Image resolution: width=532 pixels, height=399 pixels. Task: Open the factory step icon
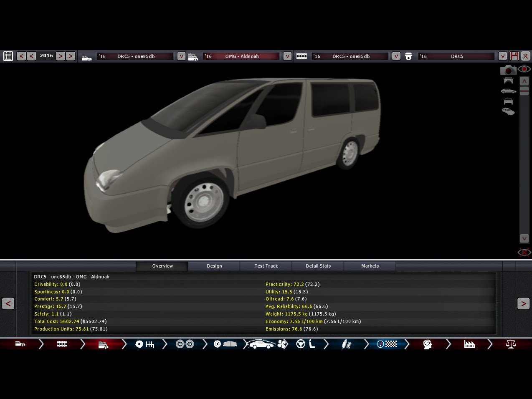[x=469, y=344]
